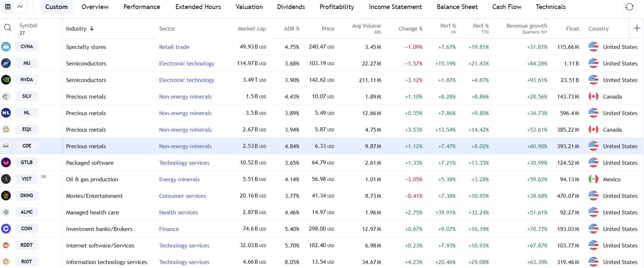Screen dimensions: 644x268
Task: Click the VIST company logo
Action: [6, 179]
